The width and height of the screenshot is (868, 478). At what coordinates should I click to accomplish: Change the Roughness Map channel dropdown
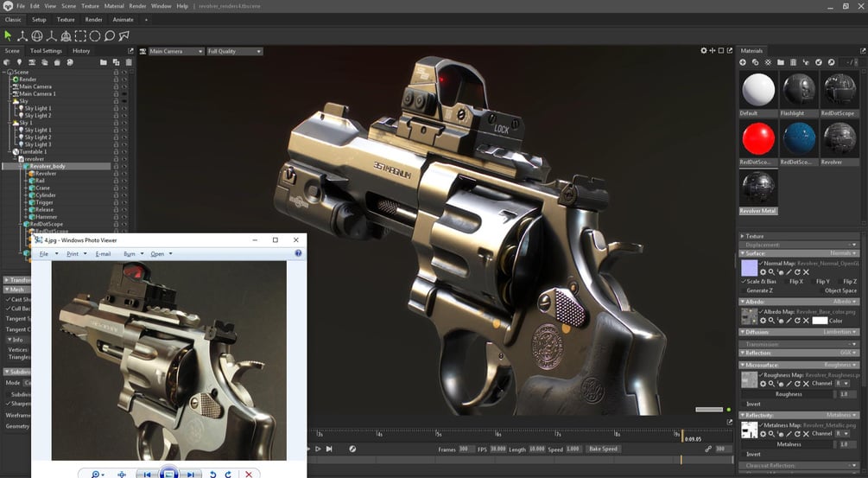pos(843,383)
